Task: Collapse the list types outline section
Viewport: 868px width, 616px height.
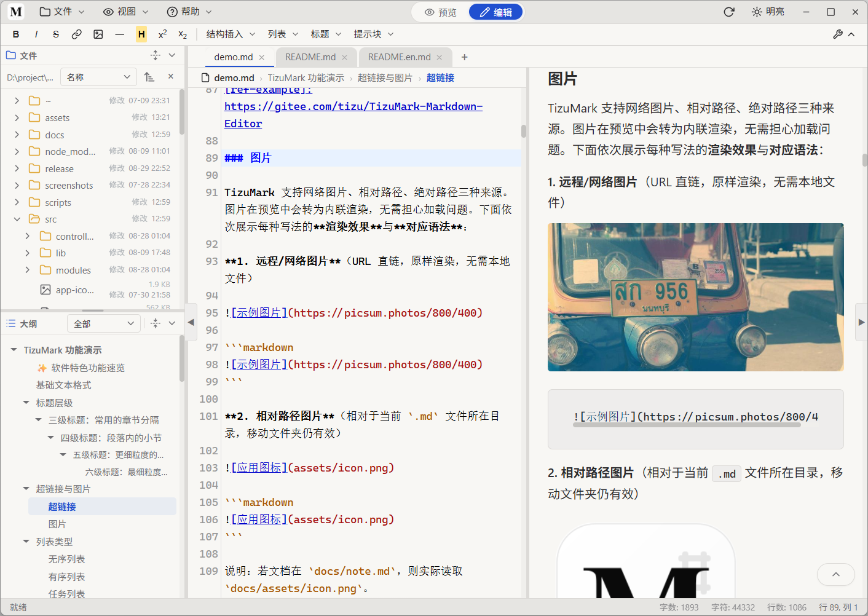Action: pyautogui.click(x=26, y=542)
